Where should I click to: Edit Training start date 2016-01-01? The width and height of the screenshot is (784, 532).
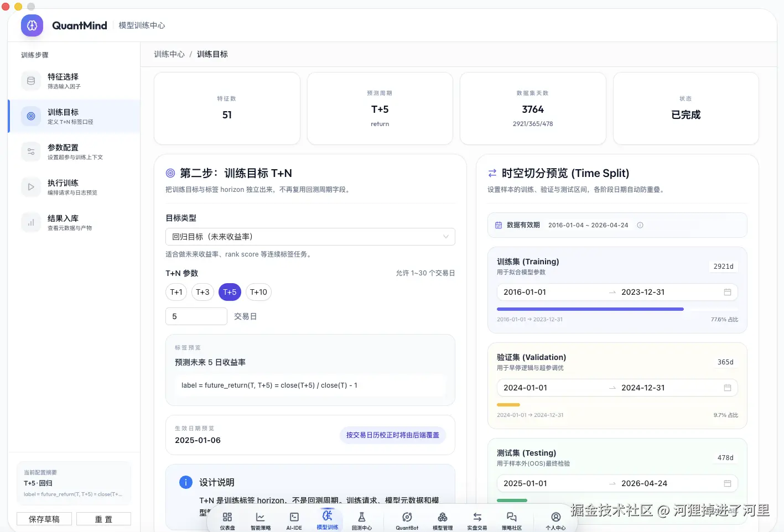click(x=525, y=292)
